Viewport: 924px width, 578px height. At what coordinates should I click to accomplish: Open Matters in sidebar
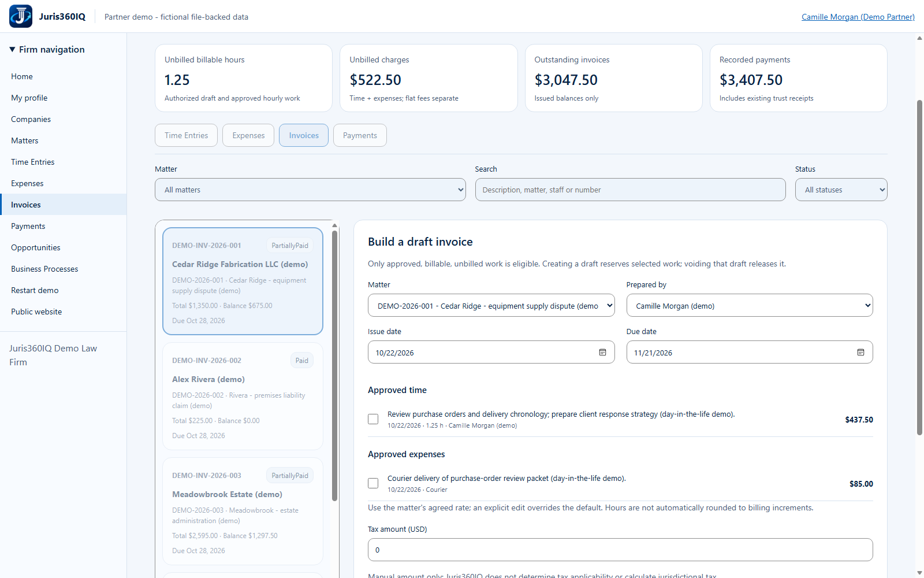click(x=64, y=140)
